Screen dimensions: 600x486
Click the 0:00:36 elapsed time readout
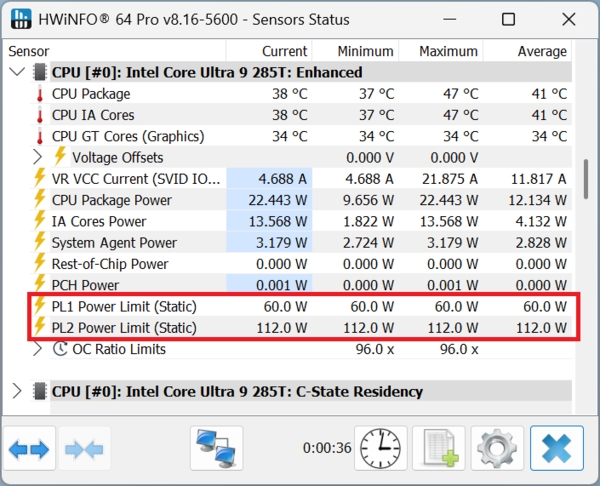coord(327,448)
